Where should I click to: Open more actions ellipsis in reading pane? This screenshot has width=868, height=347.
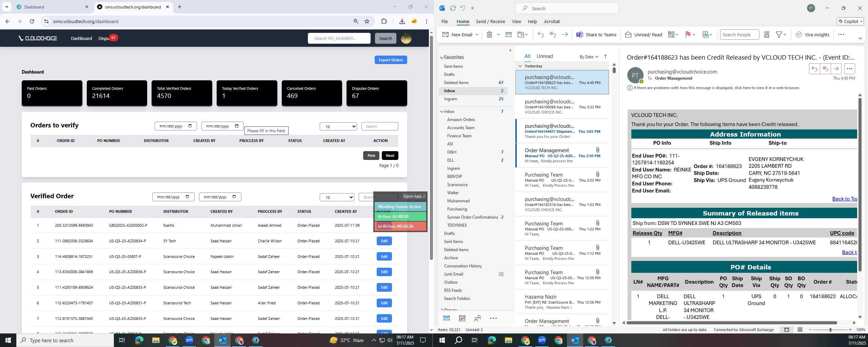pyautogui.click(x=849, y=69)
